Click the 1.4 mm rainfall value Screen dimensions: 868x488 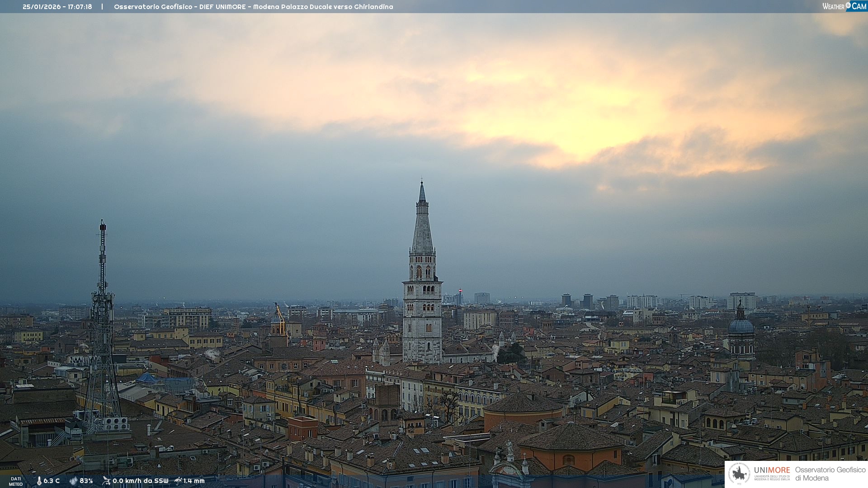point(194,481)
